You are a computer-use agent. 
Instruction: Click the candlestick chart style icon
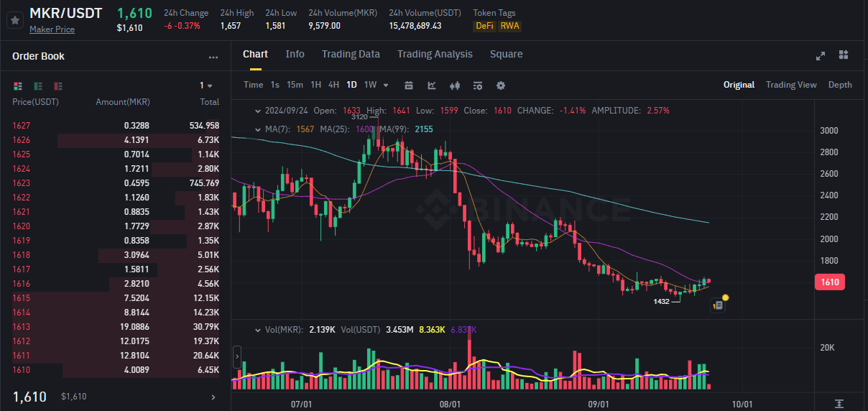pyautogui.click(x=454, y=85)
